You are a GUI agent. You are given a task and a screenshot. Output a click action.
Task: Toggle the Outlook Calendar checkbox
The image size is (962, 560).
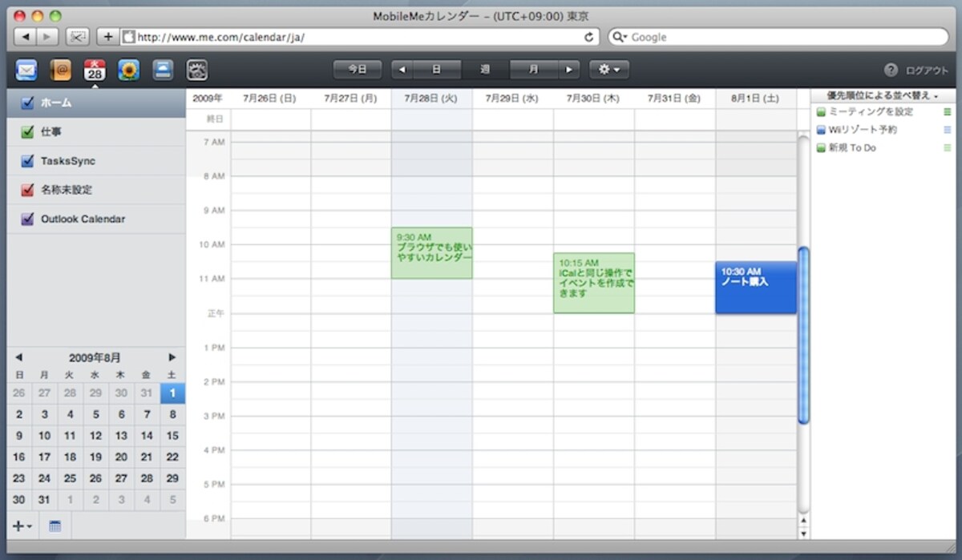(x=27, y=219)
